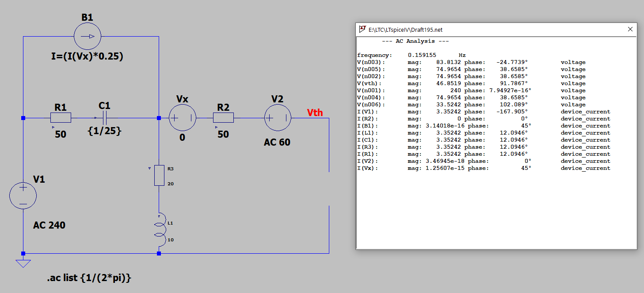Click the V(n004) result row
The height and width of the screenshot is (293, 644).
tap(471, 98)
